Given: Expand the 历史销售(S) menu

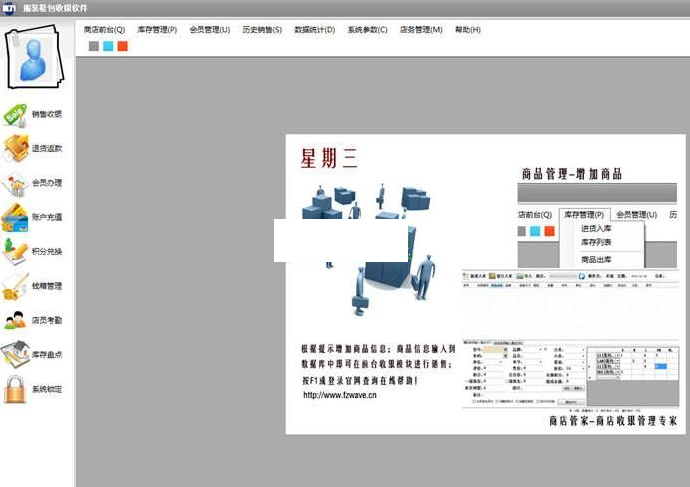Looking at the screenshot, I should click(262, 30).
